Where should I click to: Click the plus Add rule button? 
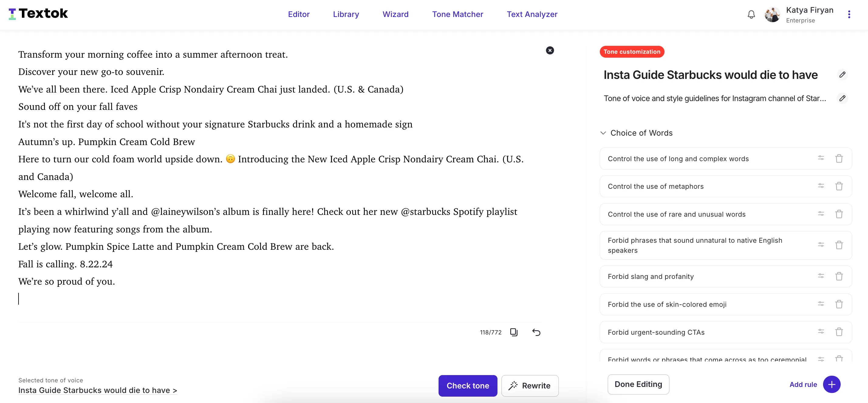(x=831, y=384)
